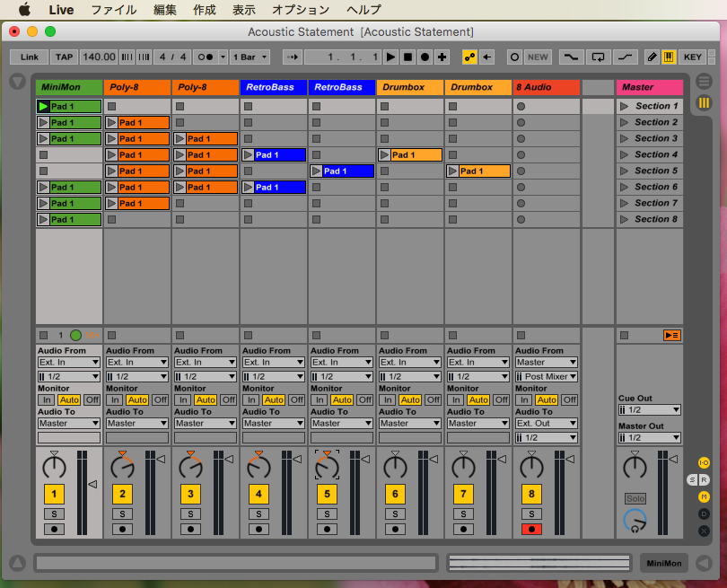This screenshot has width=727, height=588.
Task: Select the Session View selector
Action: (704, 102)
